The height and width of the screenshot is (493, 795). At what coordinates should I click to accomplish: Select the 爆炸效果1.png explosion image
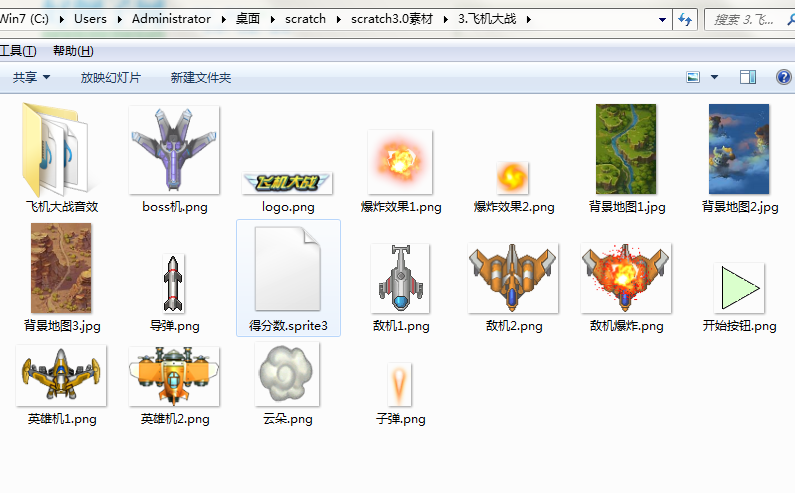[x=400, y=162]
